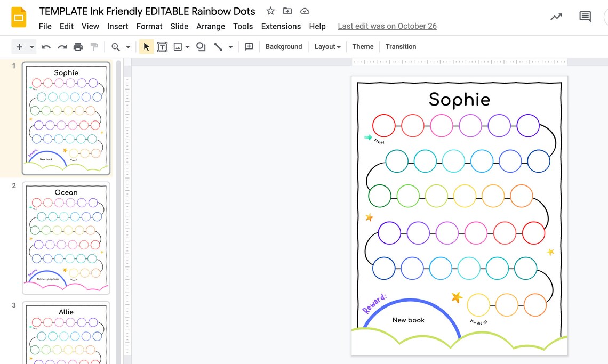Viewport: 608px width, 364px height.
Task: Select the cursor selection tool
Action: (146, 47)
